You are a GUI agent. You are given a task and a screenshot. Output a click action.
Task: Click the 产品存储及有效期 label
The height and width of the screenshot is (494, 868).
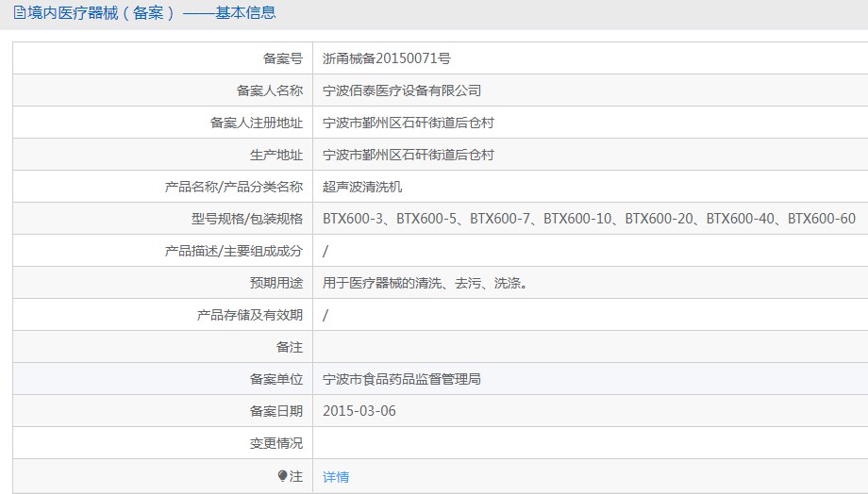click(250, 315)
